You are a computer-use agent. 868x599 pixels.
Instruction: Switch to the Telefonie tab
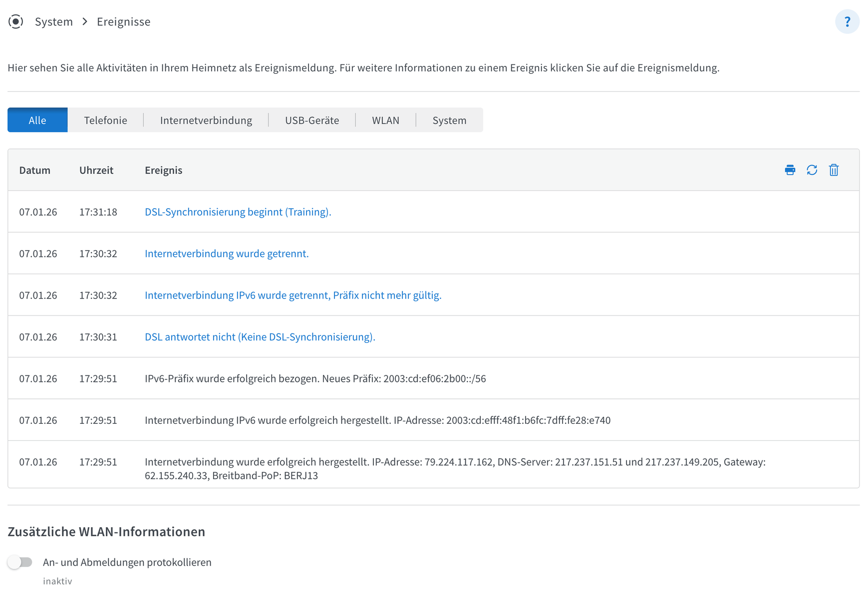tap(105, 120)
